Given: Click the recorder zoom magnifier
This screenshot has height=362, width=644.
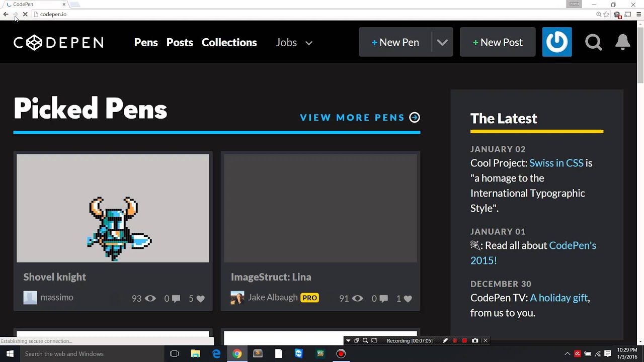Looking at the screenshot, I should pyautogui.click(x=365, y=341).
